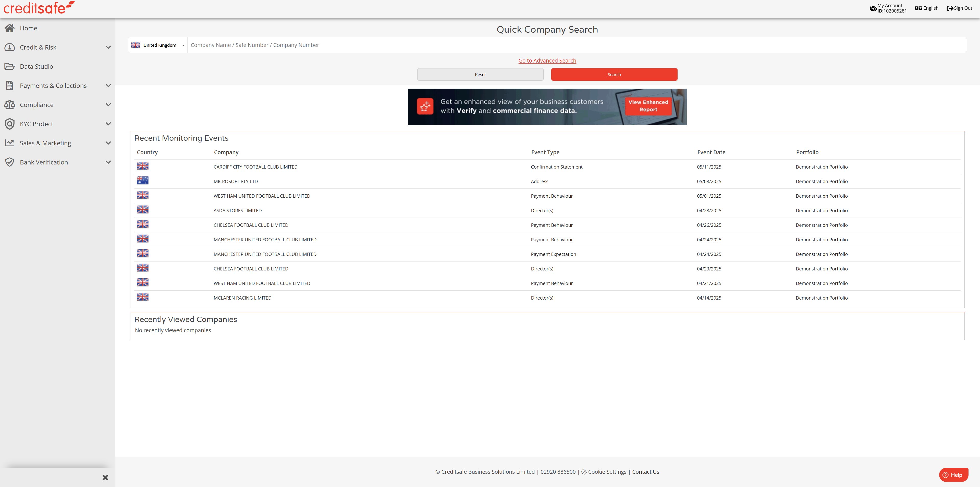
Task: Click the Compliance scales icon
Action: [9, 104]
